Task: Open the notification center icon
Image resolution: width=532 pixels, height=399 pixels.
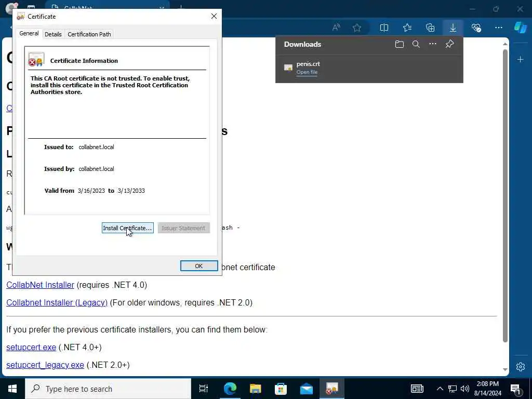Action: coord(516,390)
